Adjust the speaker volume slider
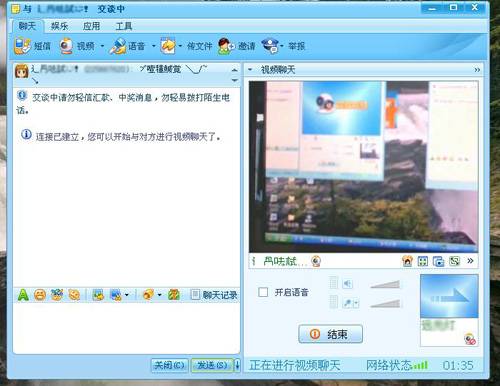Viewport: 500px width, 386px height. coord(385,284)
